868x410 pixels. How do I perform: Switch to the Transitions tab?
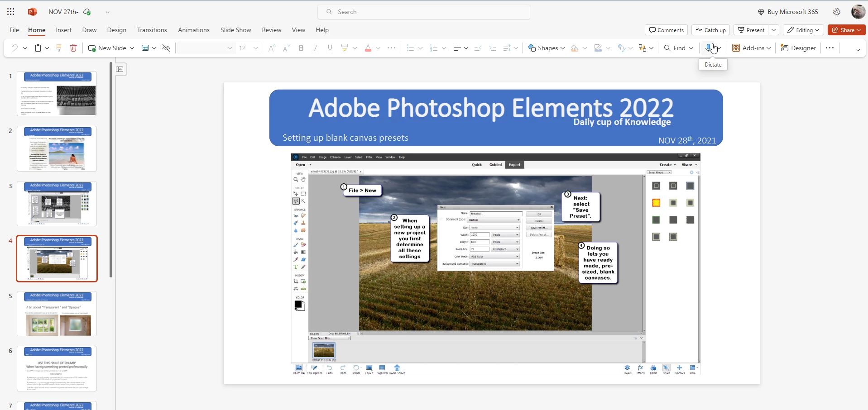(x=152, y=30)
